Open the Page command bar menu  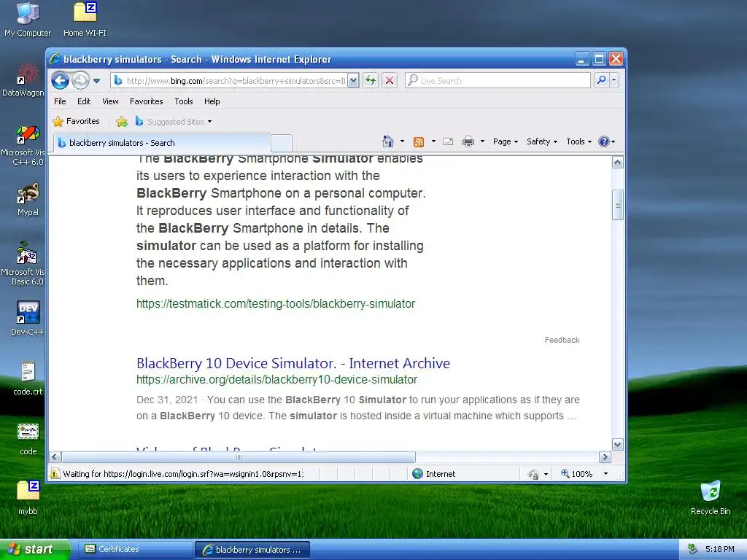(x=506, y=141)
